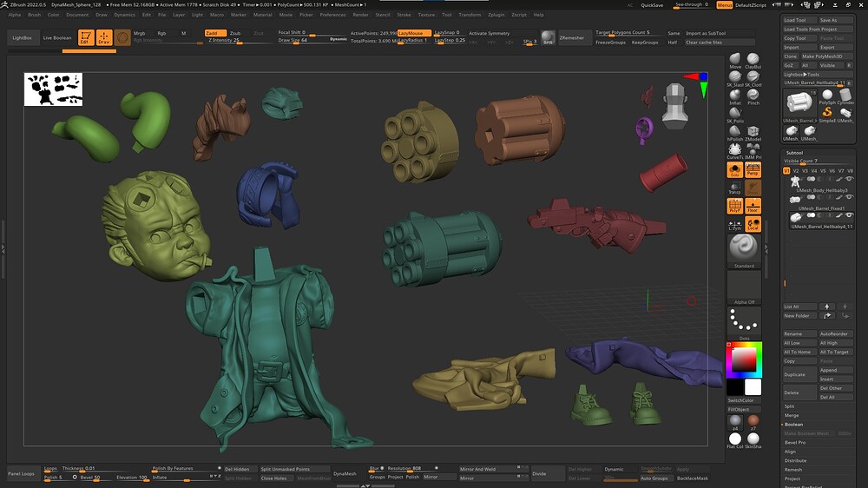Toggle Local symmetry L.Sym

[734, 224]
